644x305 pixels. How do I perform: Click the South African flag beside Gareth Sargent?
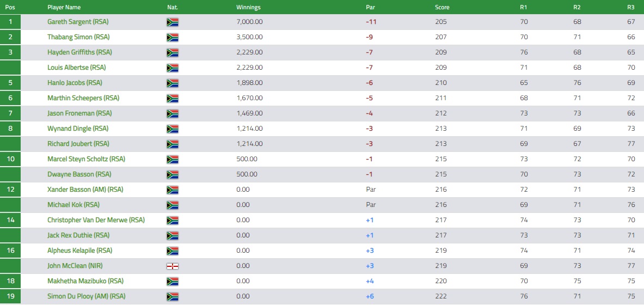[x=173, y=22]
